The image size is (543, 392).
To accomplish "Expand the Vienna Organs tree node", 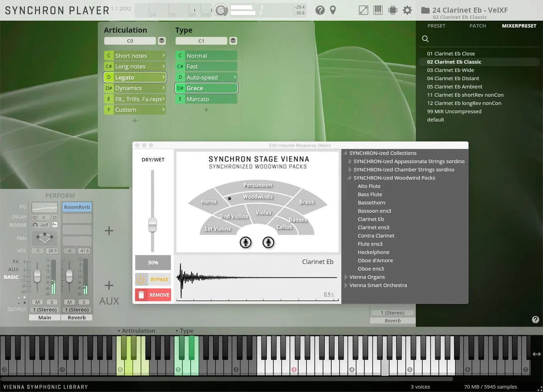I will [346, 277].
